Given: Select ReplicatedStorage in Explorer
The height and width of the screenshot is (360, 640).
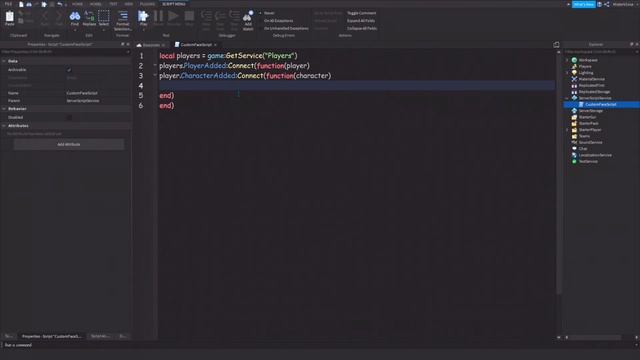Looking at the screenshot, I should (x=594, y=92).
